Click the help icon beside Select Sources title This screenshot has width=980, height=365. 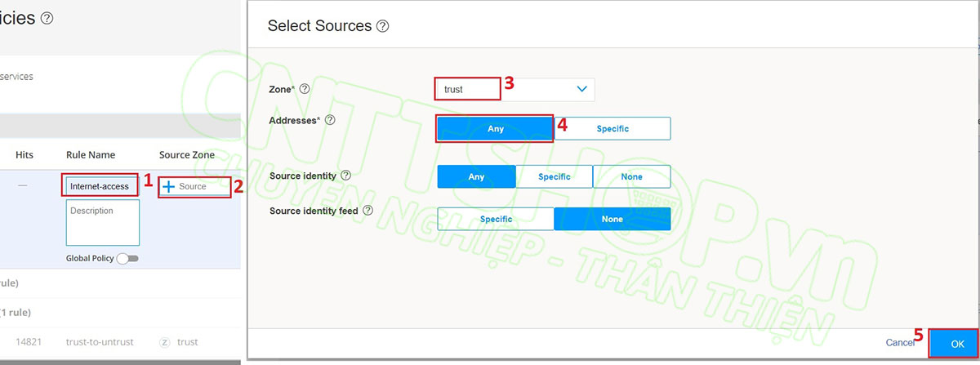click(383, 26)
